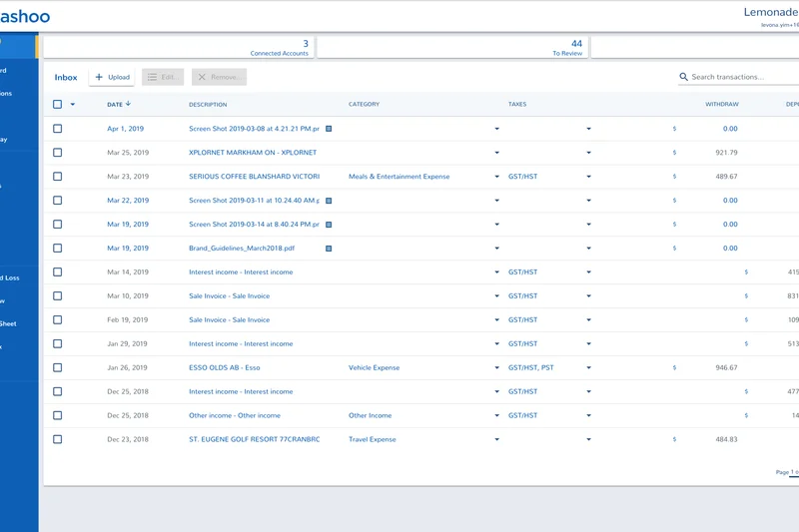799x532 pixels.
Task: Click the Upload button
Action: click(x=112, y=77)
